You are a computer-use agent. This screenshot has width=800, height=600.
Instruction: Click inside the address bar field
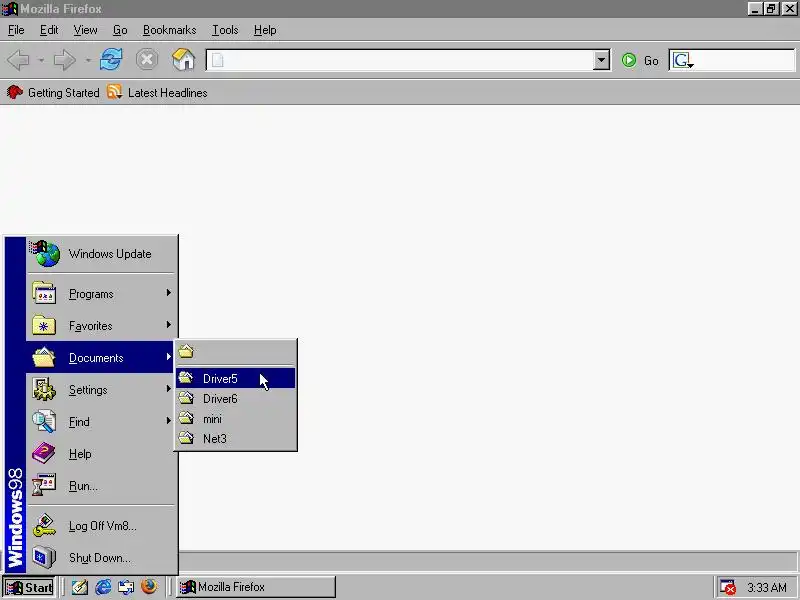407,60
